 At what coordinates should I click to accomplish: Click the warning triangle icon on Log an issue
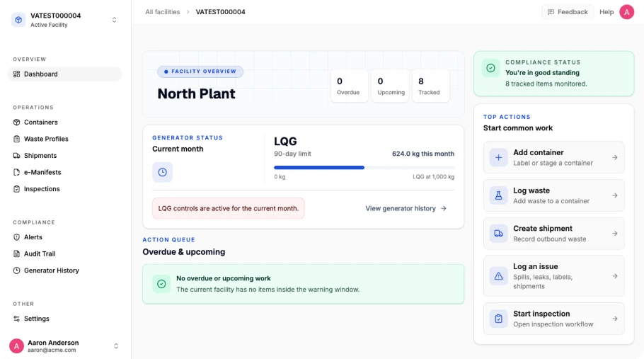(498, 276)
